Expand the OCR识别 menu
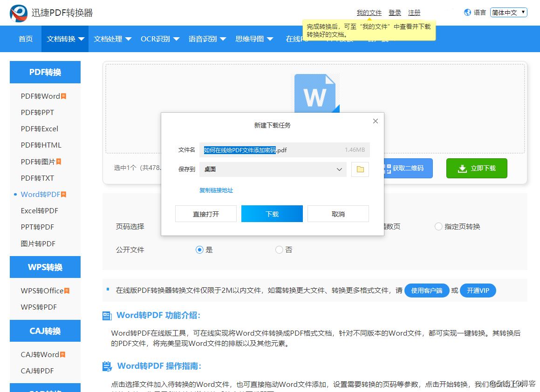 pos(160,39)
